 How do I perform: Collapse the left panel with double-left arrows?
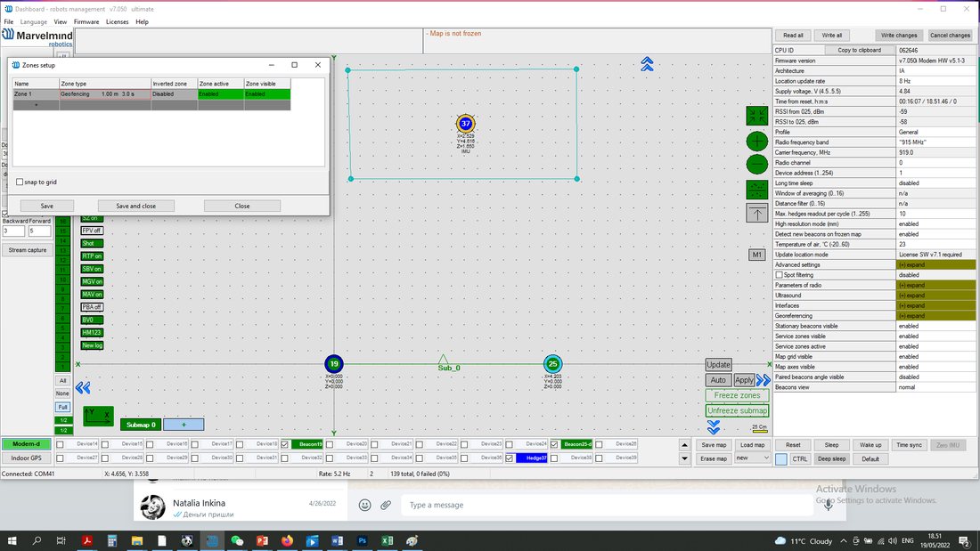(83, 388)
